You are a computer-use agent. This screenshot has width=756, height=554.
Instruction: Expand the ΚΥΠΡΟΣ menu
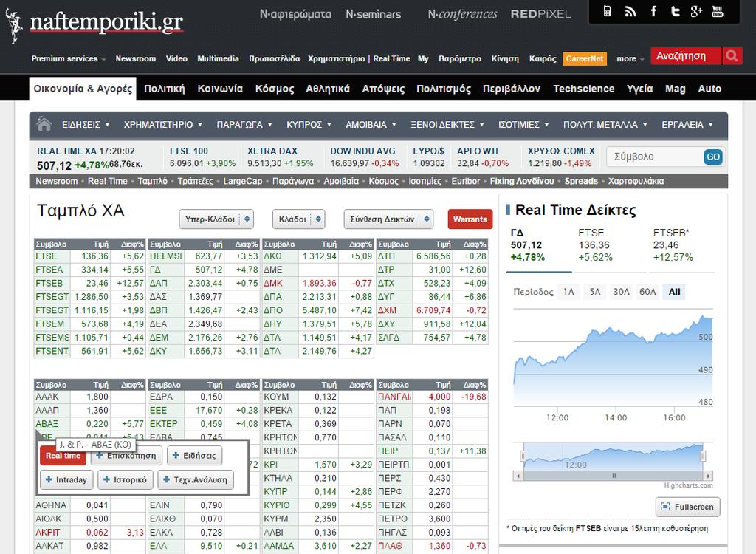tap(309, 125)
